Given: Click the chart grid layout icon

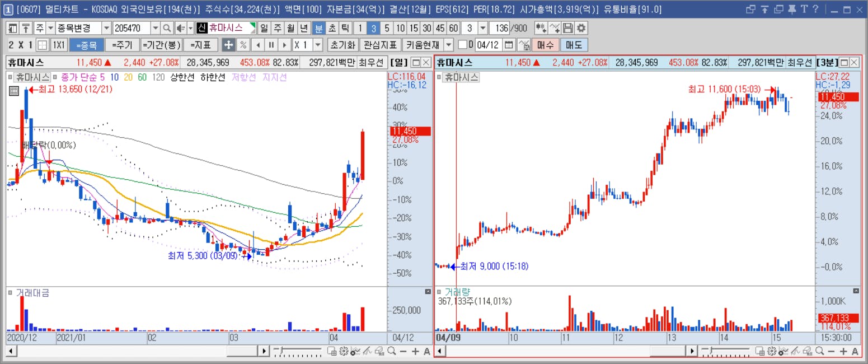Looking at the screenshot, I should pos(42,45).
